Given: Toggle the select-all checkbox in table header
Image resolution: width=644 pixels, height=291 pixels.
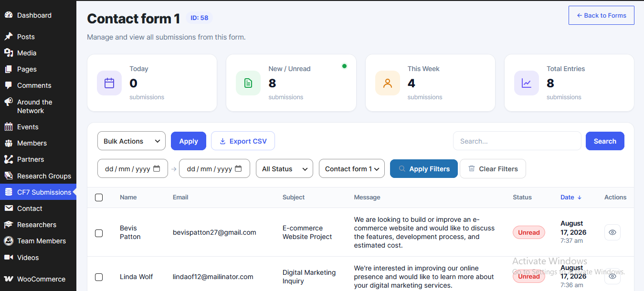Looking at the screenshot, I should point(99,197).
